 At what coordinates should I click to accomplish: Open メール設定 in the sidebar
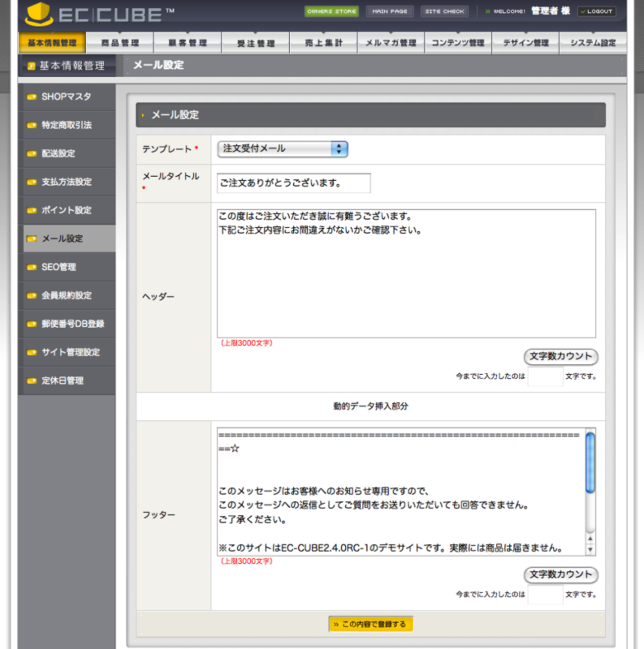point(69,239)
